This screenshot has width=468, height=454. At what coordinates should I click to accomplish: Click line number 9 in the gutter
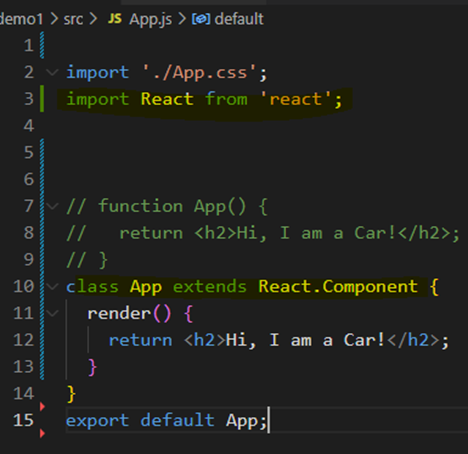click(29, 259)
